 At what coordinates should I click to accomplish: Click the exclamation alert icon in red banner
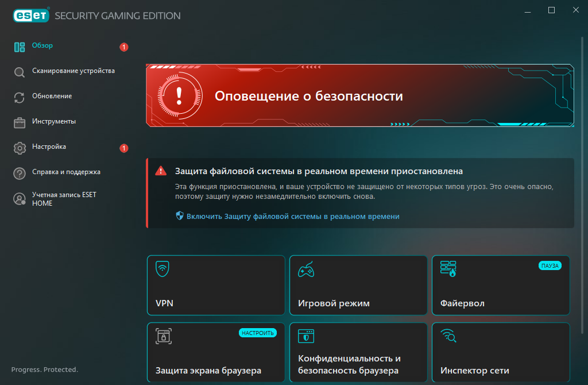(179, 96)
